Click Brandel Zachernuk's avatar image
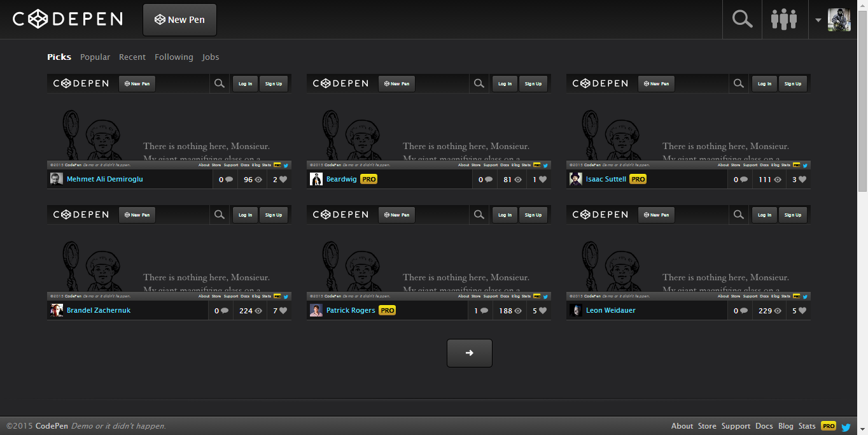The width and height of the screenshot is (868, 435). point(57,310)
